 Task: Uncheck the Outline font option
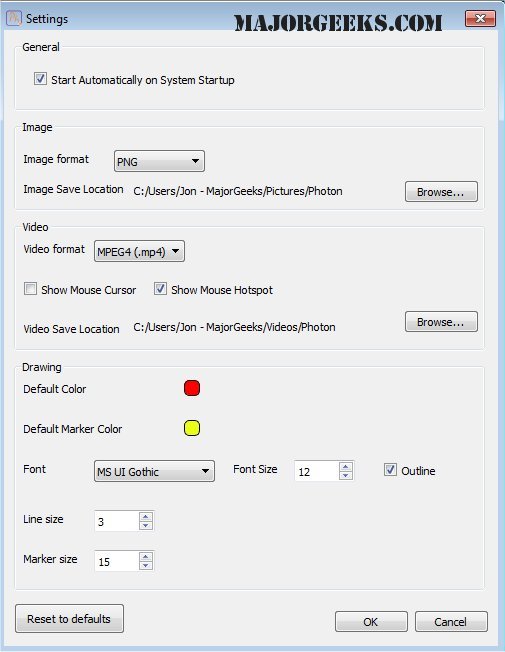[390, 470]
